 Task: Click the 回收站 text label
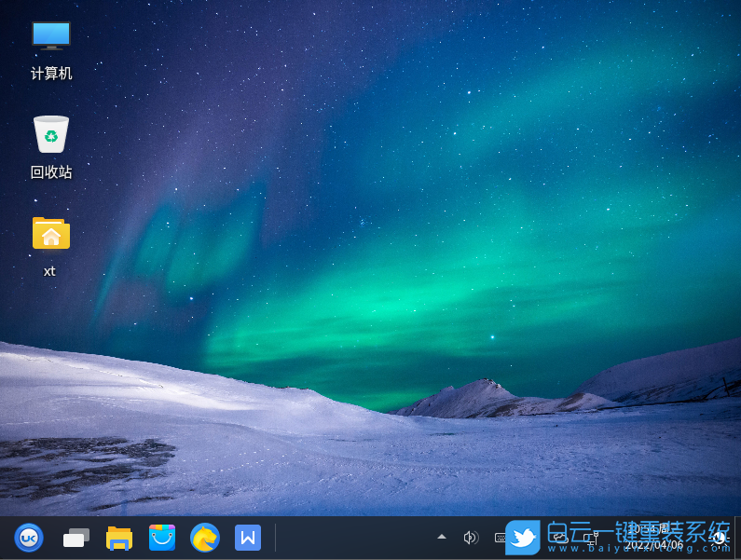point(51,172)
